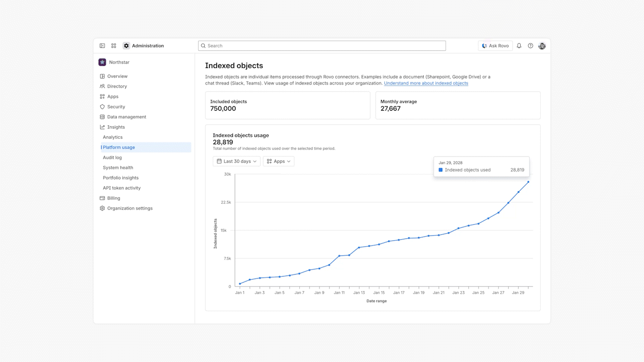
Task: Click the blue Indexed objects used legend swatch
Action: point(441,170)
